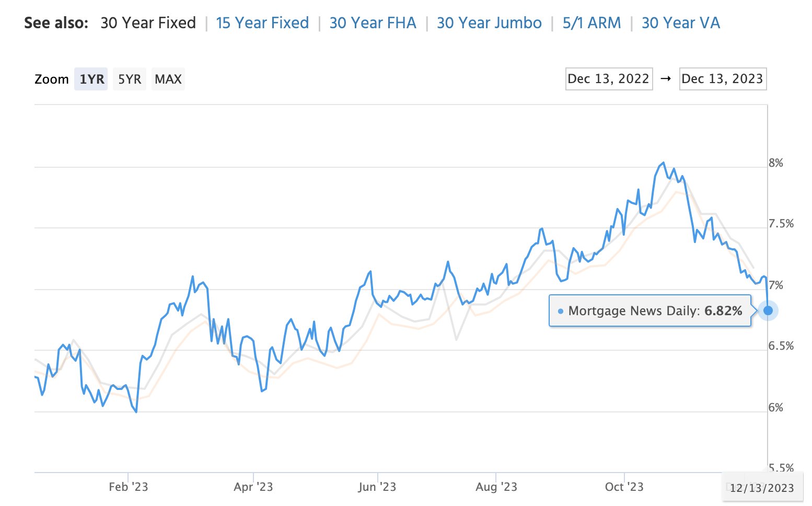Select the 5/1 ARM rate link
The height and width of the screenshot is (506, 812).
pos(591,23)
